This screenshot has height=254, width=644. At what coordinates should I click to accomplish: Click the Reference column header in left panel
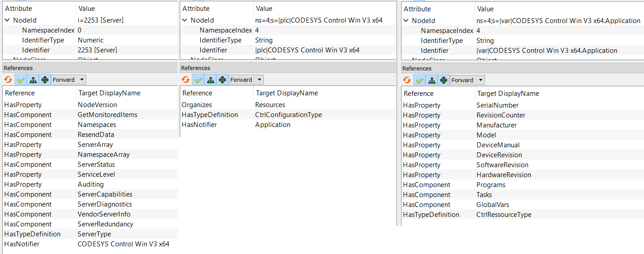coord(20,93)
